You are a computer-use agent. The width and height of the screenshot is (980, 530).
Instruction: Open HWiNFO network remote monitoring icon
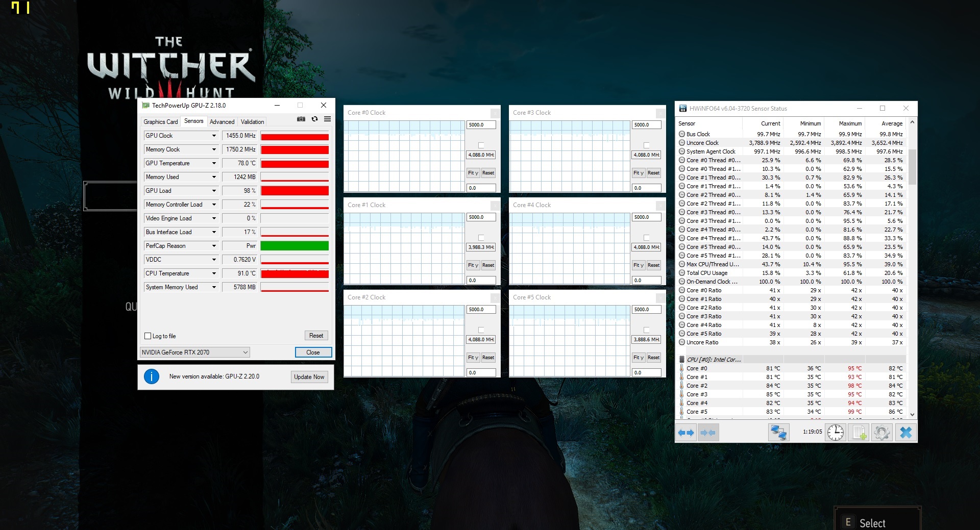pos(778,433)
